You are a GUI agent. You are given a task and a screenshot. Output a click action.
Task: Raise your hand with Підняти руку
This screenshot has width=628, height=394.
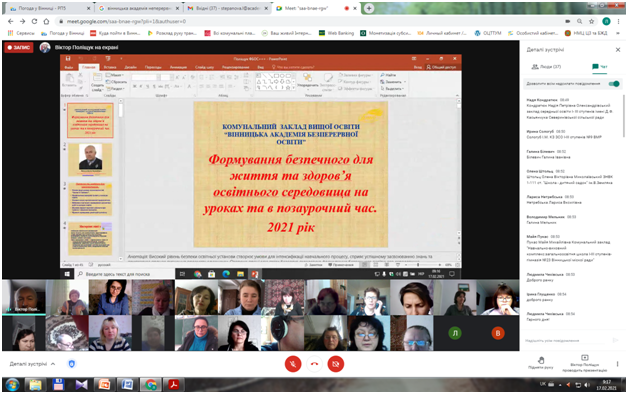click(x=541, y=363)
